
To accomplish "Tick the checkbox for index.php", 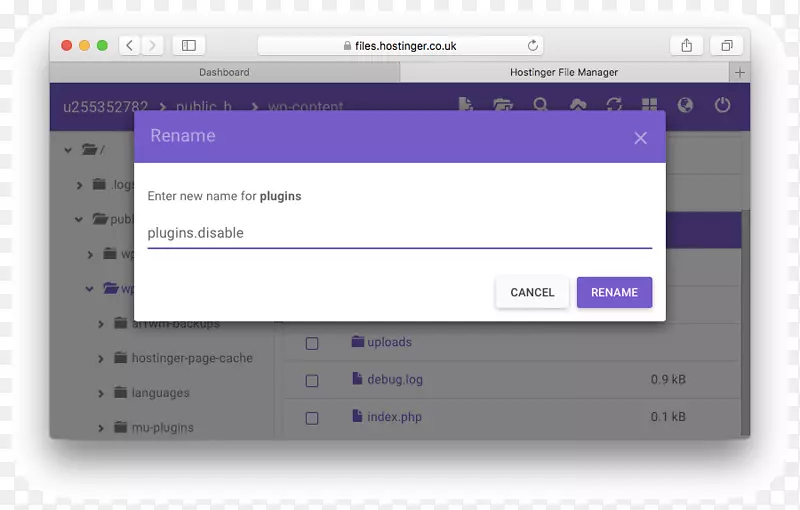I will [x=312, y=418].
